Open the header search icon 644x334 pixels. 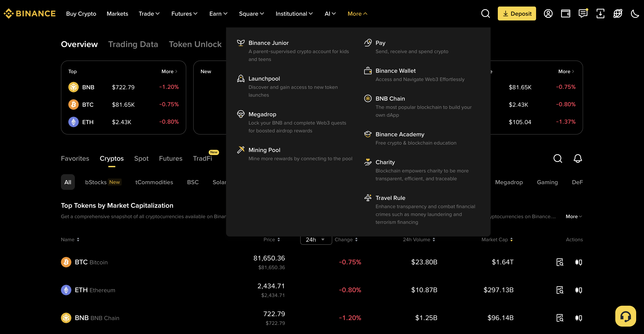point(485,13)
